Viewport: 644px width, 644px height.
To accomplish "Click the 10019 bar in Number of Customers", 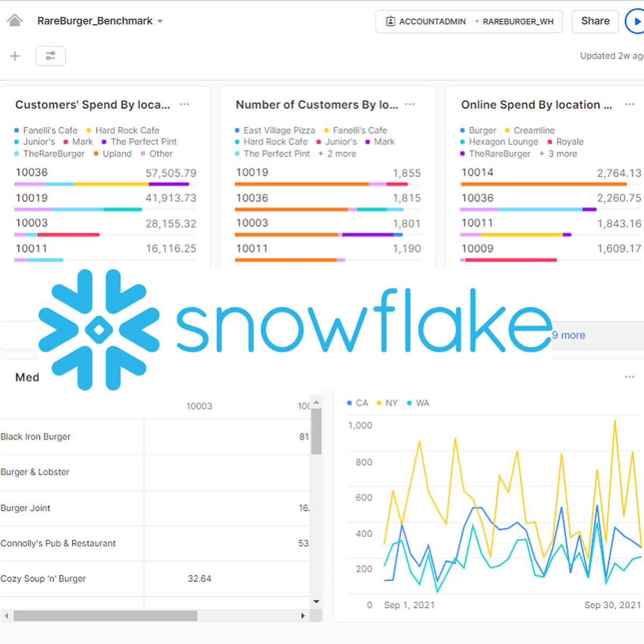I will coord(321,184).
